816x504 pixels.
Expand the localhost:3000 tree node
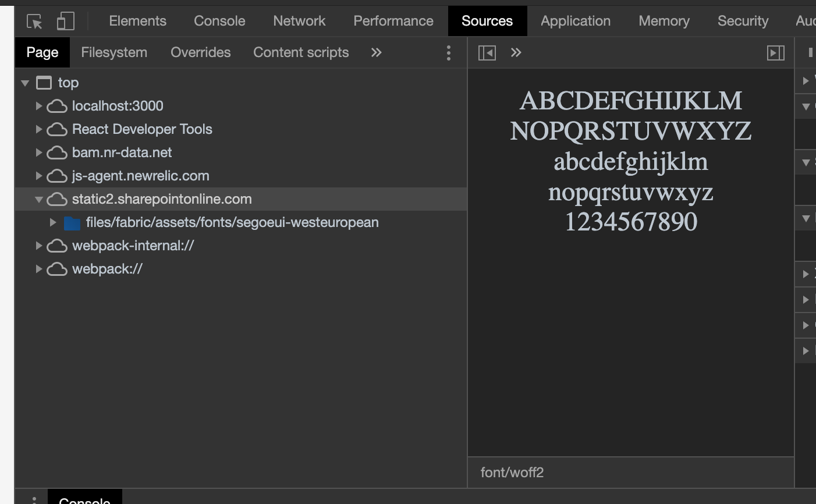tap(38, 106)
